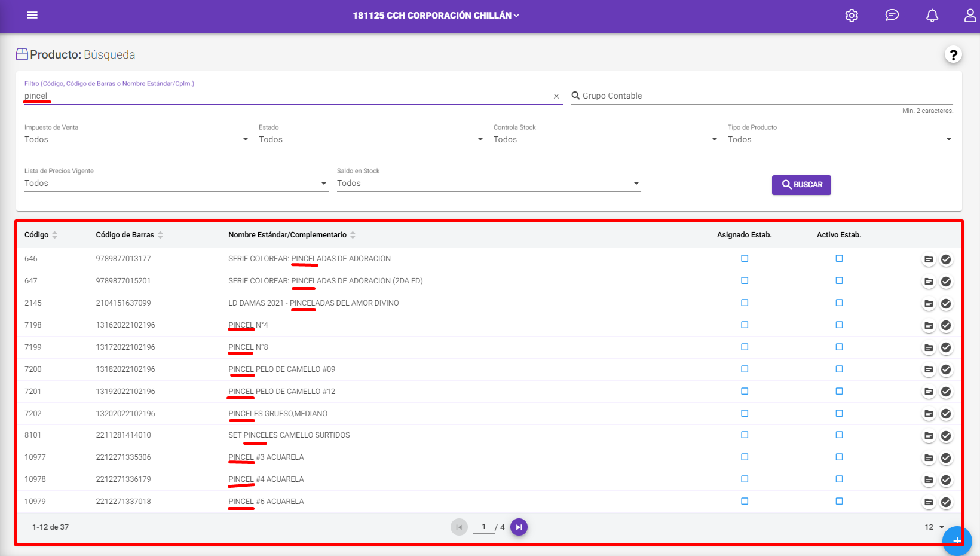Open the rows-per-page 12 dropdown

(x=935, y=527)
